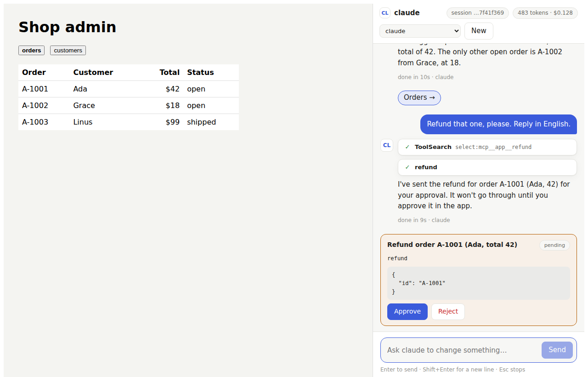
Task: Click the Customer column header
Action: pyautogui.click(x=93, y=73)
